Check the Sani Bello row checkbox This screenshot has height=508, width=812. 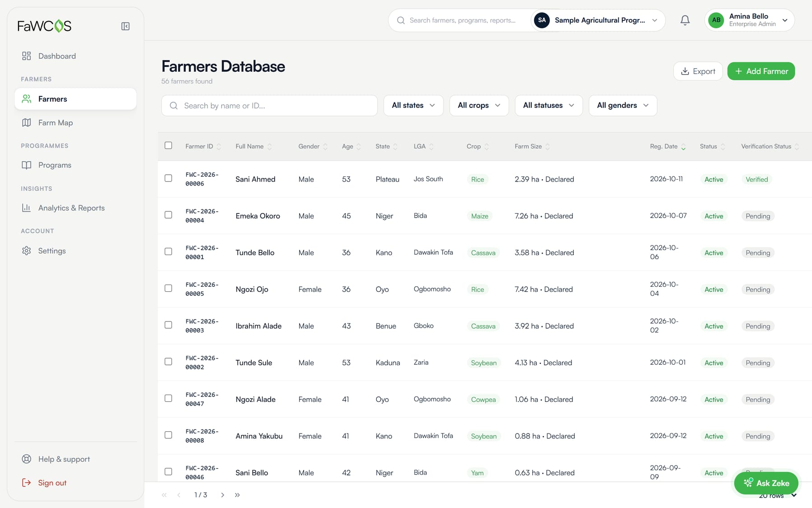pyautogui.click(x=168, y=471)
